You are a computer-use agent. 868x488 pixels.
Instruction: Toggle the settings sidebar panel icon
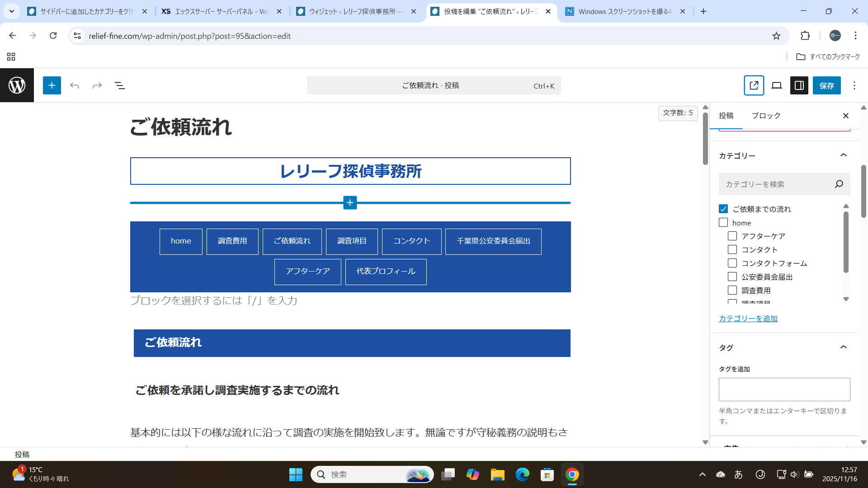[799, 85]
